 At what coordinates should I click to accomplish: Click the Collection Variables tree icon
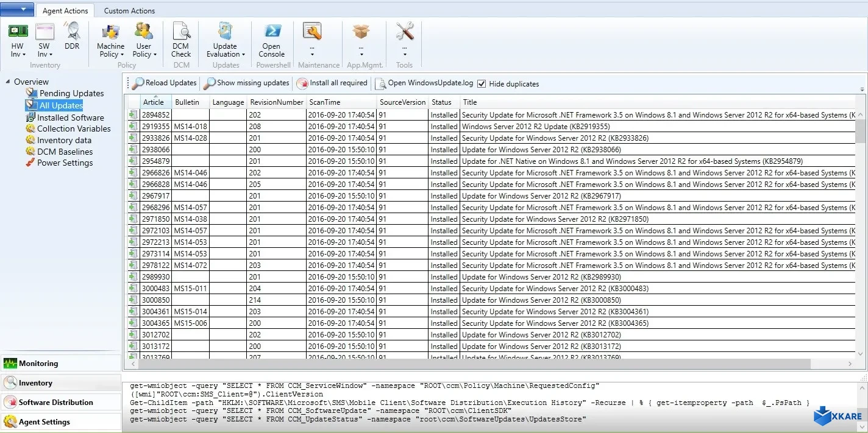[x=30, y=128]
